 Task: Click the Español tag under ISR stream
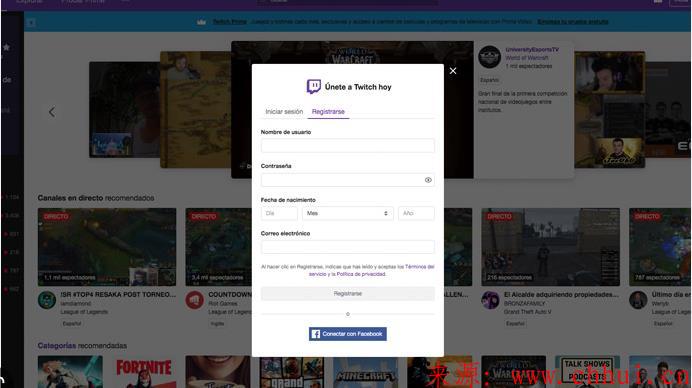pos(72,324)
